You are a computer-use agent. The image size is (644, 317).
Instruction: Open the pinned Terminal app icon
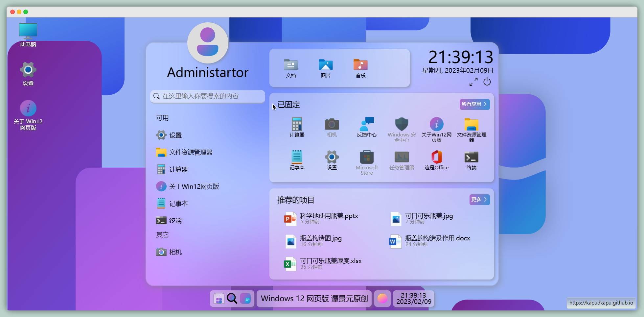click(x=471, y=160)
